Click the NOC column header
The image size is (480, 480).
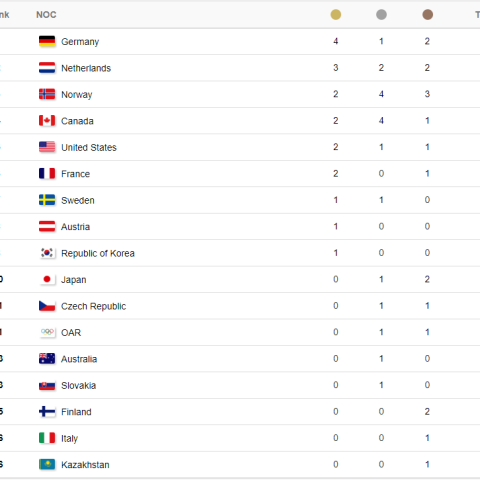pos(46,15)
